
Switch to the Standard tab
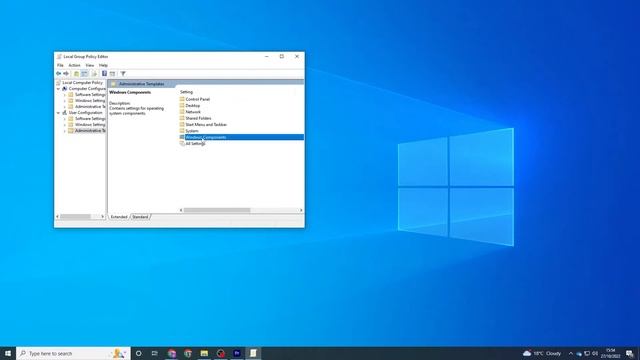(140, 217)
